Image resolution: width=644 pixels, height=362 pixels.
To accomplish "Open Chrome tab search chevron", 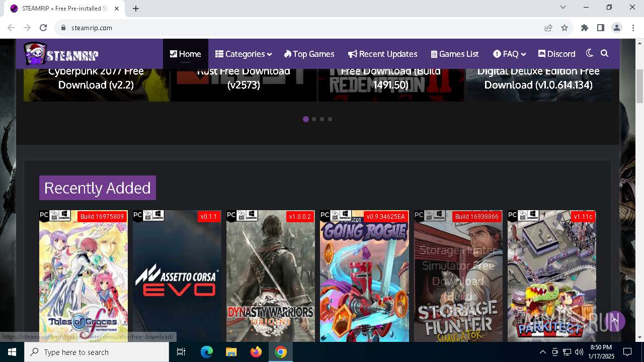I will coord(563,8).
